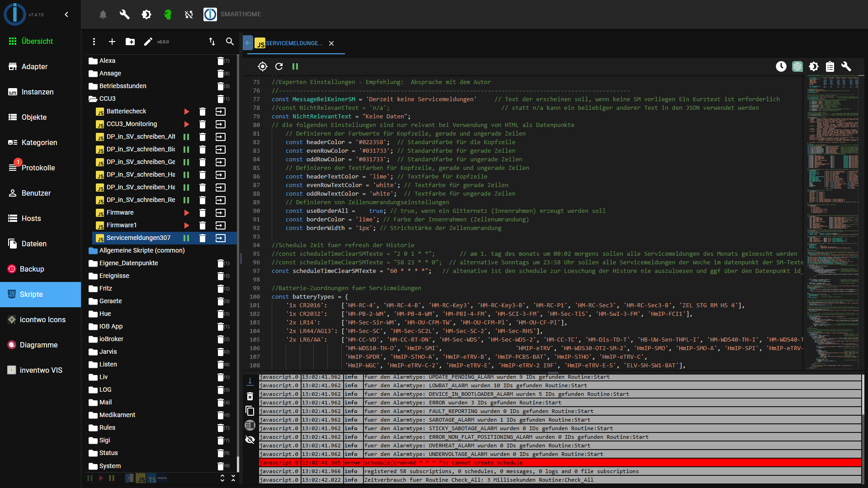
Task: Copy the log with the copy icon
Action: (x=250, y=411)
